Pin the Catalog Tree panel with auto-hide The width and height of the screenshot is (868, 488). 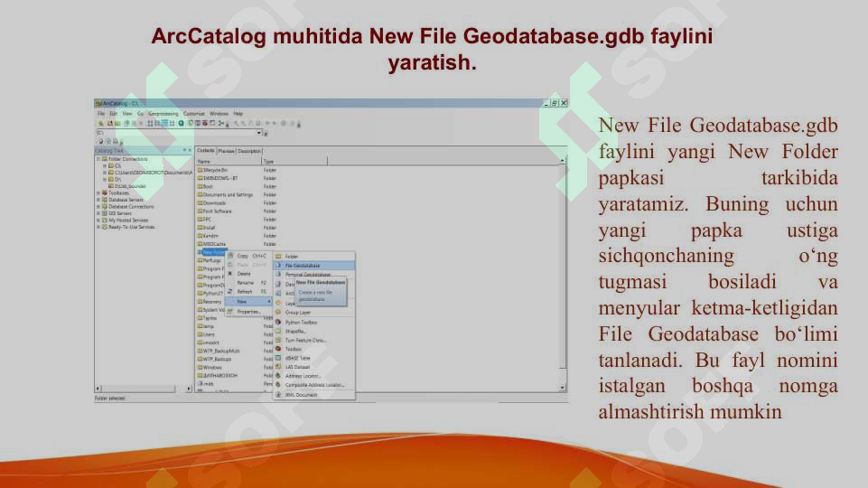pos(184,150)
